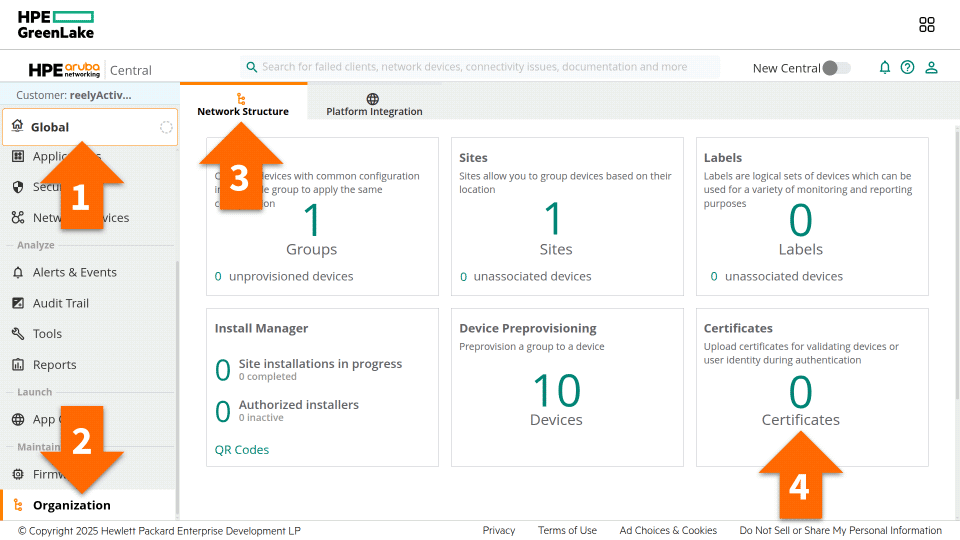The height and width of the screenshot is (540, 960).
Task: Click the App Catalog globe icon
Action: (18, 419)
